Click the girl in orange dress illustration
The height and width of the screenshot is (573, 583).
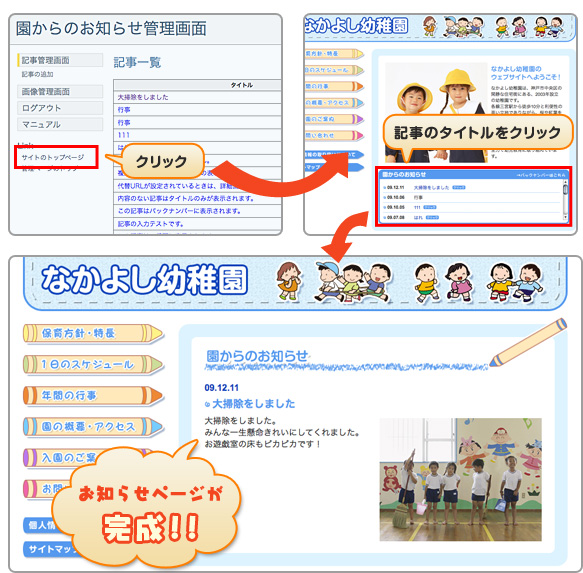[289, 281]
